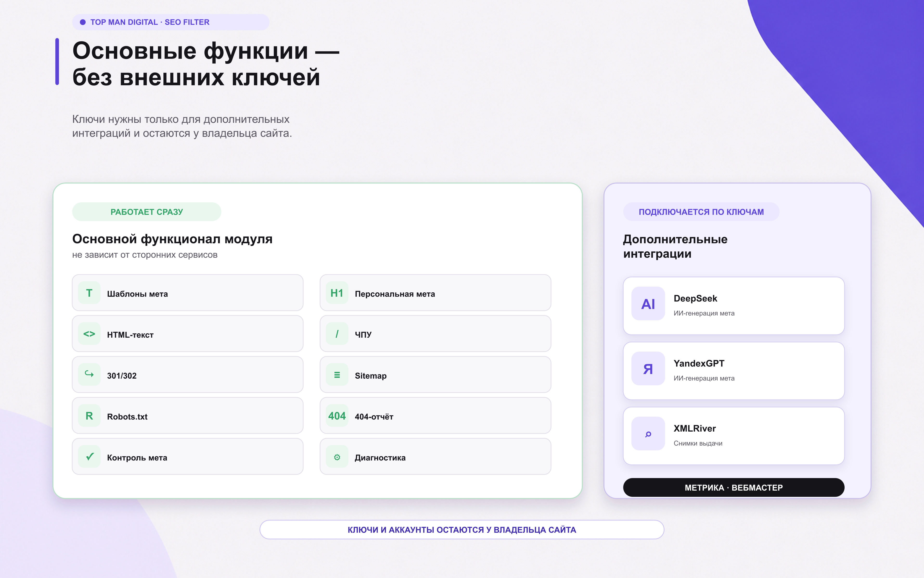
Task: Click ИИ-генерация мета under YandexGPT
Action: pyautogui.click(x=704, y=378)
